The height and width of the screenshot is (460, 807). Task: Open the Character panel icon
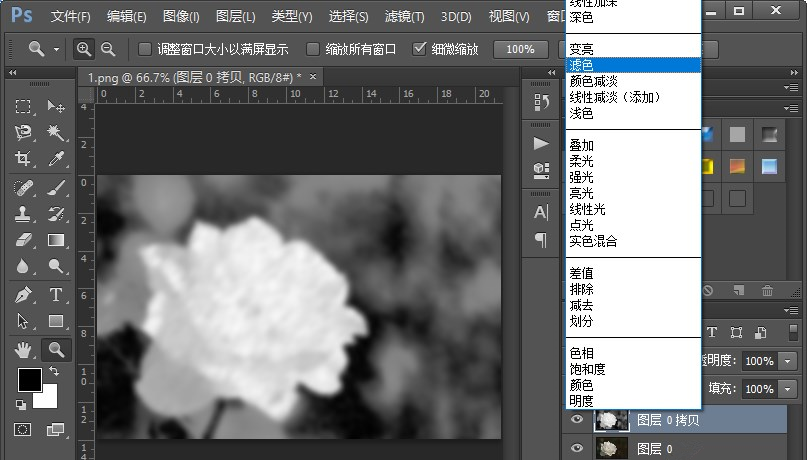(x=541, y=212)
